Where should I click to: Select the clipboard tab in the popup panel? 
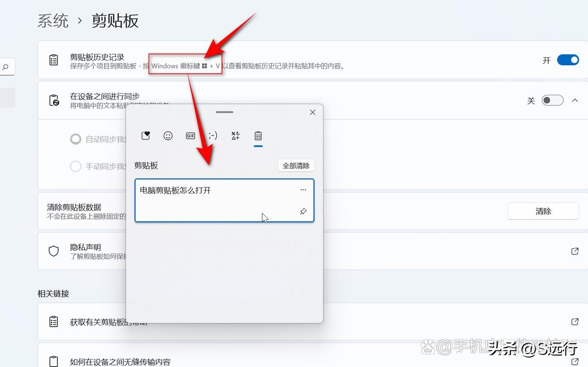[x=258, y=136]
